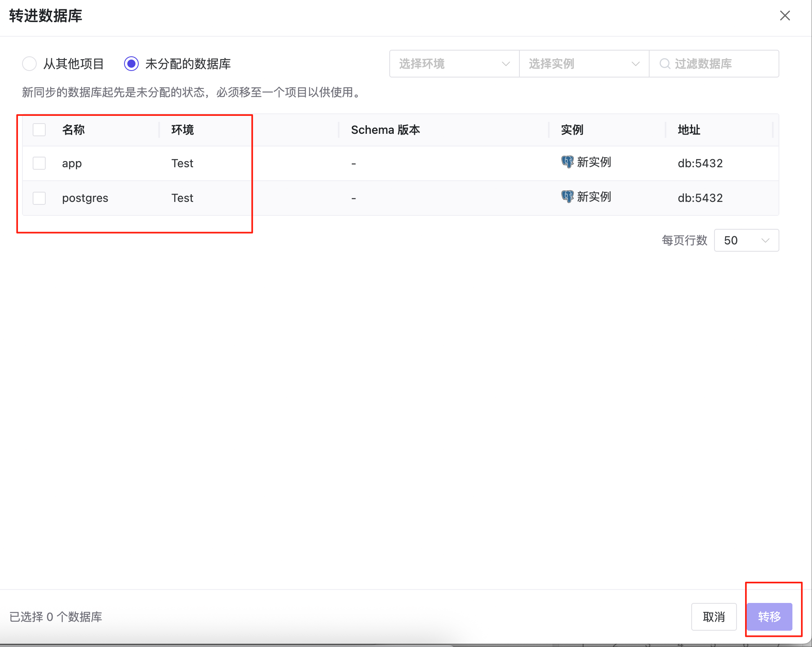Toggle the select-all checkbox in table header
Screen dimensions: 812x647
(x=39, y=130)
